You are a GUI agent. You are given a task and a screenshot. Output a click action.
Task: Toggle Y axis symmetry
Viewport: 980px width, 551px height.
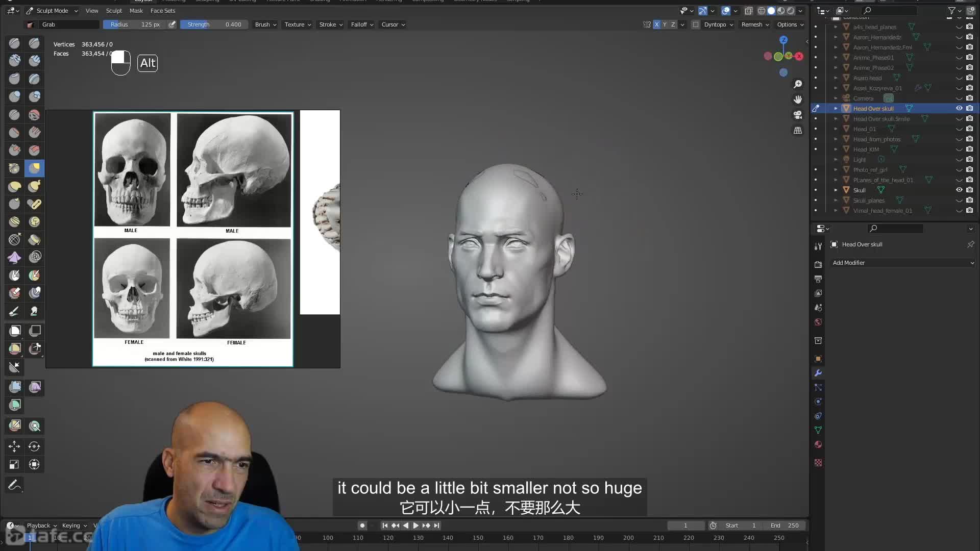pos(665,24)
